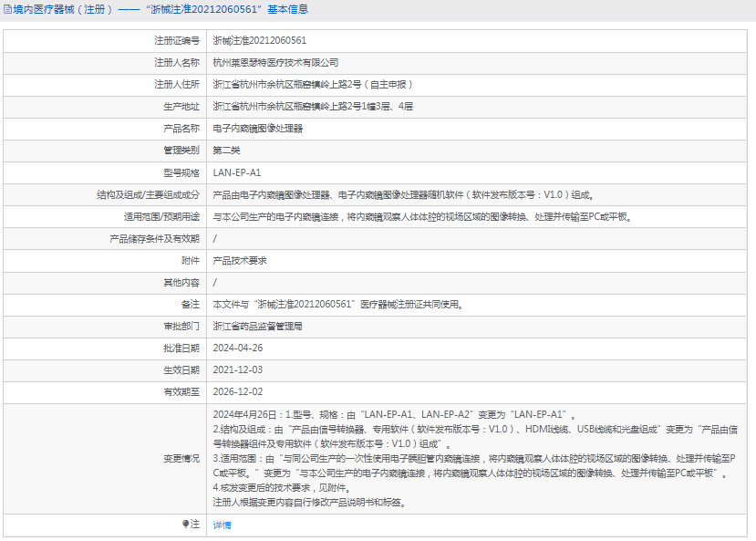This screenshot has height=541, width=756.
Task: Select the page title 境内医疗器械（注册）基本信息
Action: point(161,9)
